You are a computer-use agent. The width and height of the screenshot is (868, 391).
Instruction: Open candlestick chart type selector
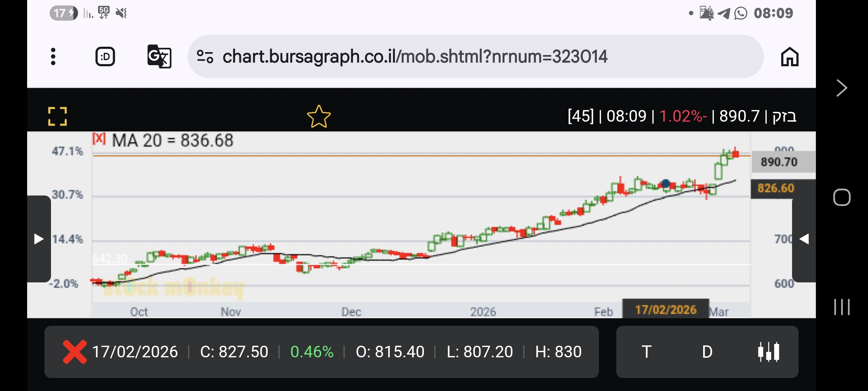click(x=769, y=352)
